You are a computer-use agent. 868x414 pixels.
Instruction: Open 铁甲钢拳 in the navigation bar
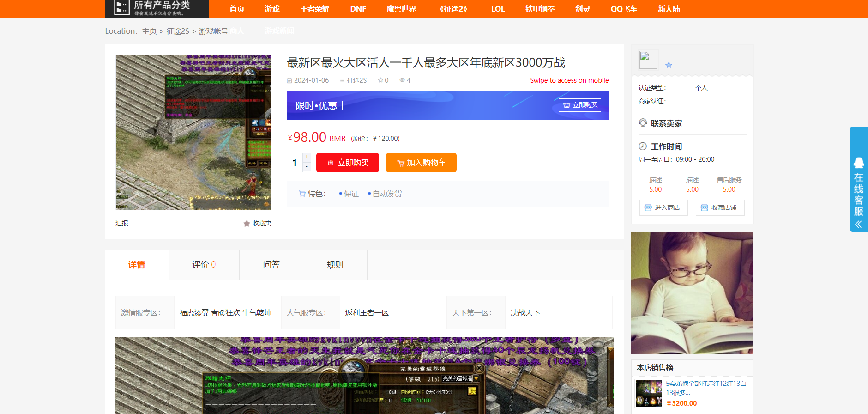540,9
